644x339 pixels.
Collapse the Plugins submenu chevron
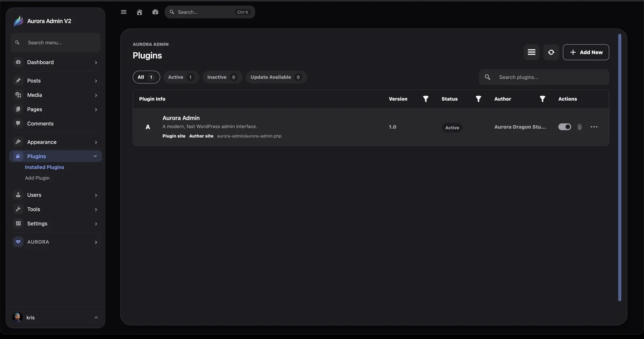pos(95,156)
